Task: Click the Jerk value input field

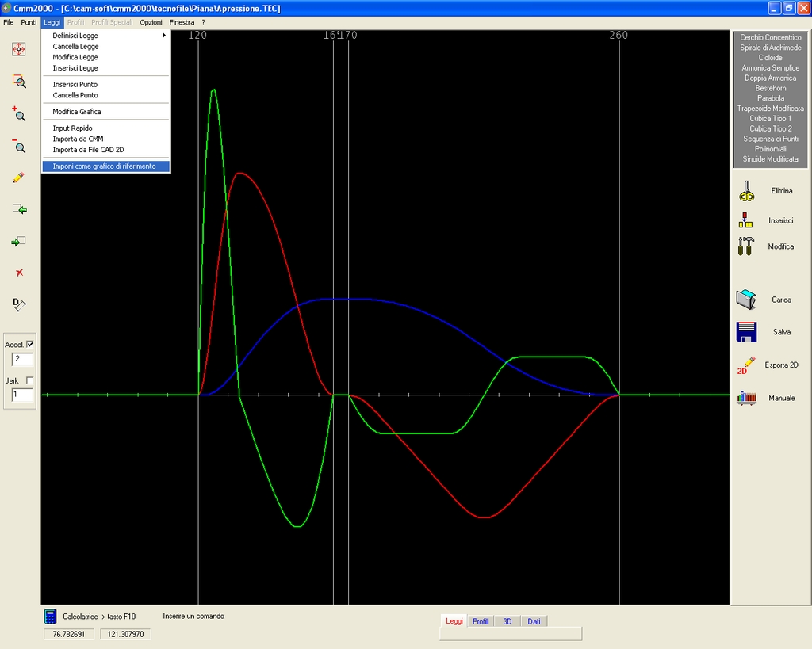Action: [x=22, y=395]
